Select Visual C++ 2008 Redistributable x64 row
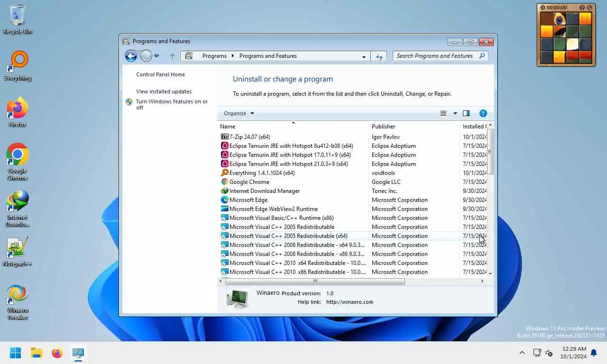 [353, 245]
